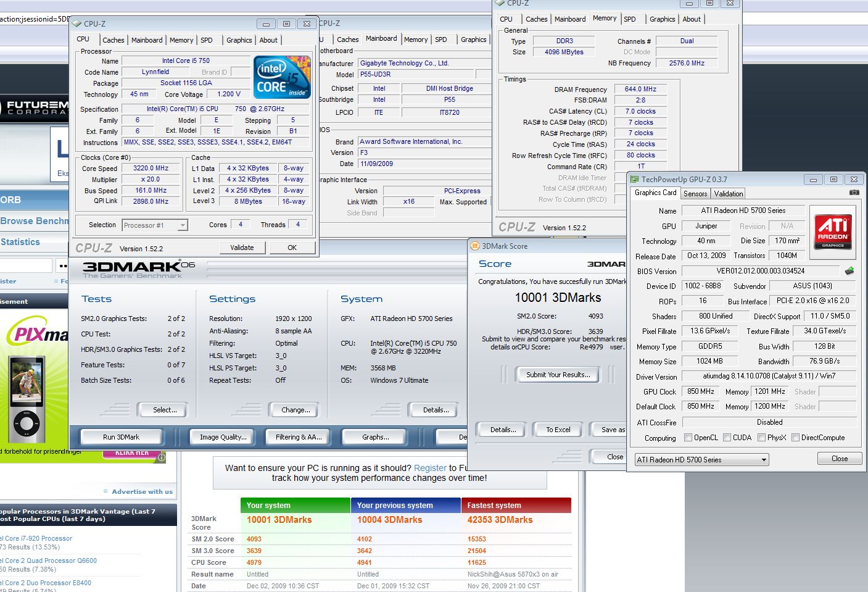Click the GPU Clock 850 MHz field

click(701, 391)
